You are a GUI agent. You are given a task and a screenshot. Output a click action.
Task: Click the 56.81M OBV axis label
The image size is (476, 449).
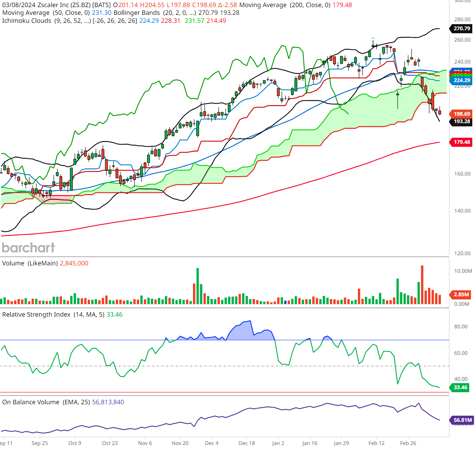pyautogui.click(x=462, y=420)
